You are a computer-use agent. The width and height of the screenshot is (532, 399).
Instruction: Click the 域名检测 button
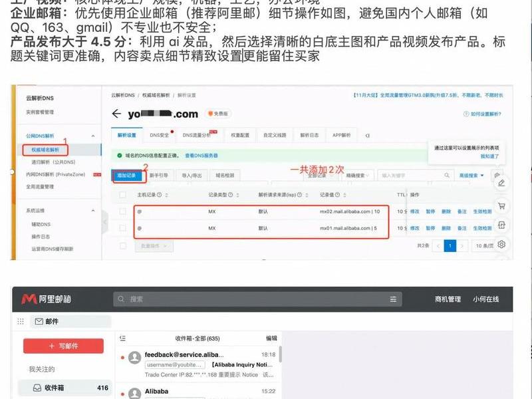tap(225, 176)
